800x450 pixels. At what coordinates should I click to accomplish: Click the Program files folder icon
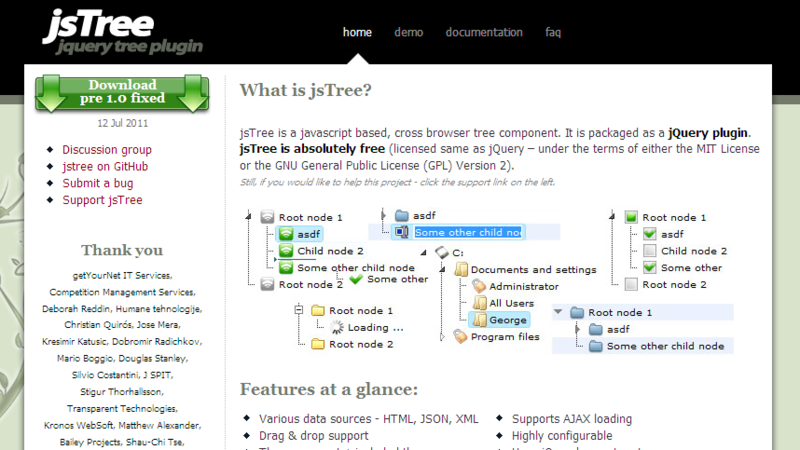click(x=460, y=336)
